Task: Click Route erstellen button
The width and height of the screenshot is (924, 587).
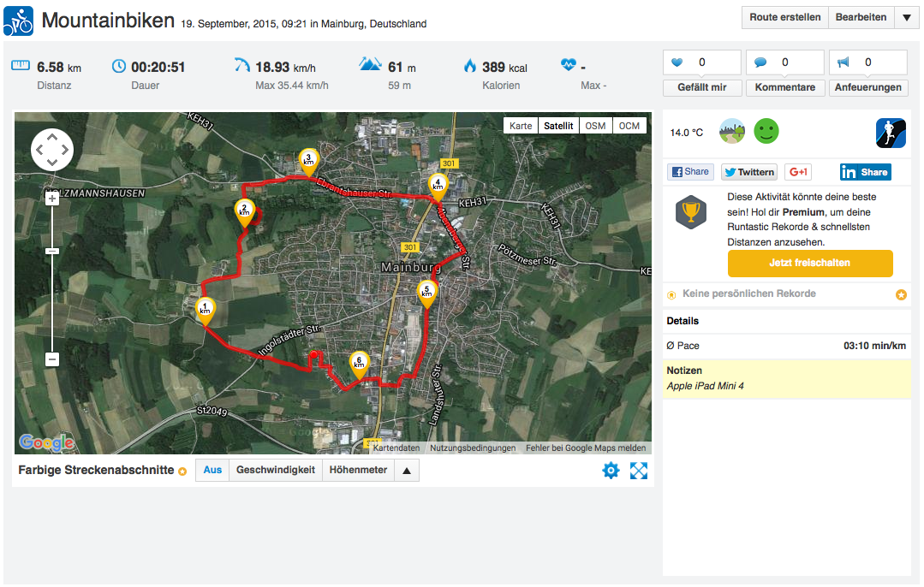Action: 785,17
